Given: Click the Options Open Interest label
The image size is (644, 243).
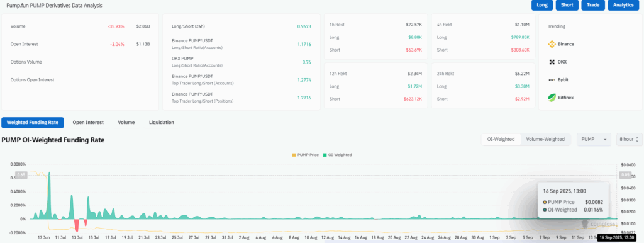Looking at the screenshot, I should click(33, 80).
